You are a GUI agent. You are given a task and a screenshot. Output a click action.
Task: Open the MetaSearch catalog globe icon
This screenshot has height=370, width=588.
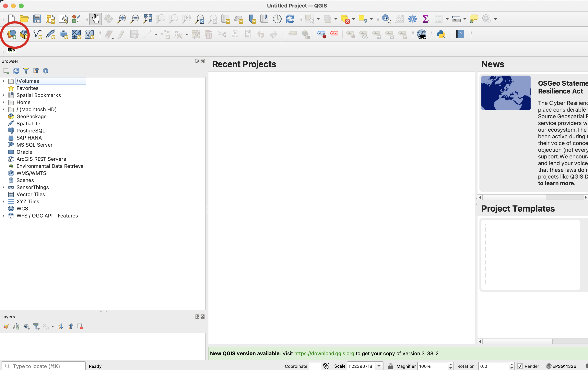(x=422, y=34)
